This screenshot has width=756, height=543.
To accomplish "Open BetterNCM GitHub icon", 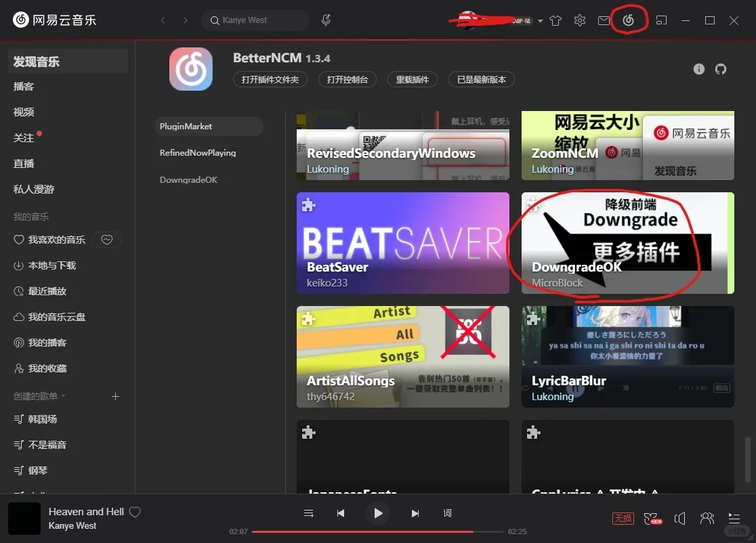I will click(721, 69).
